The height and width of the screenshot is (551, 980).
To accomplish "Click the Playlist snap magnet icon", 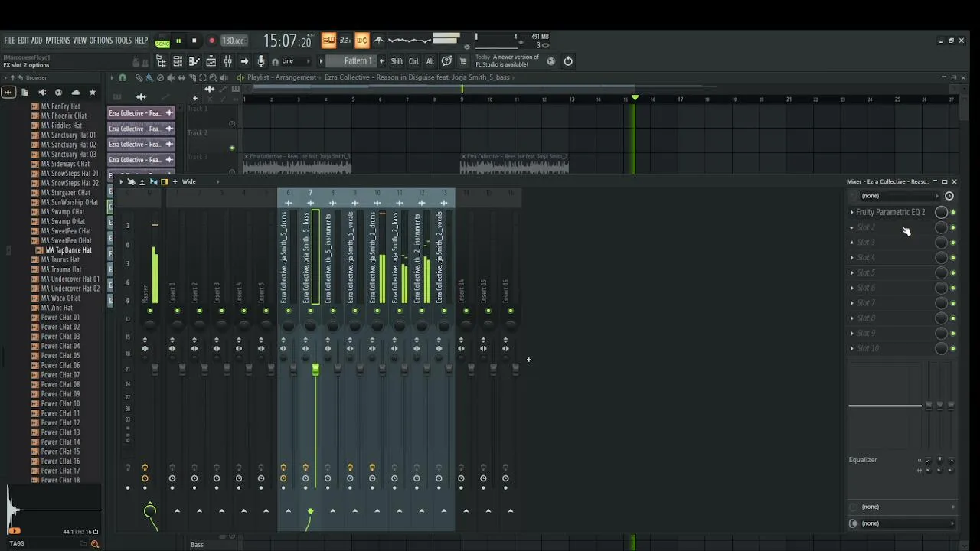I will 122,77.
